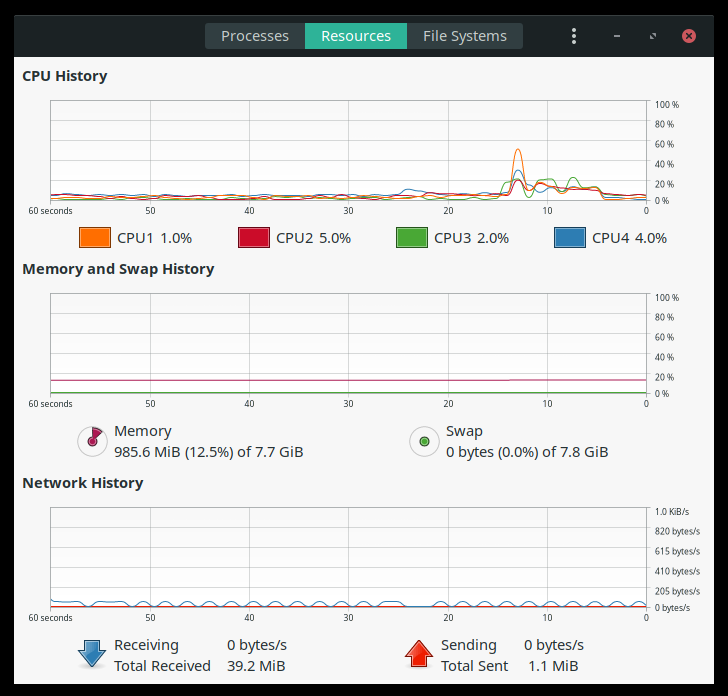Viewport: 728px width, 696px height.
Task: Change the blue CPU4 color swatch
Action: pos(569,238)
